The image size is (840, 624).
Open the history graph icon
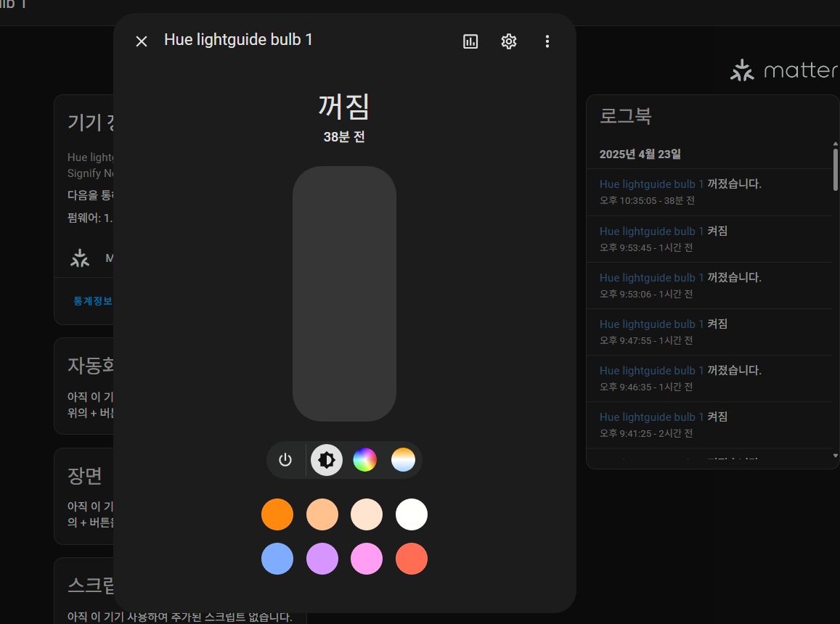tap(470, 41)
